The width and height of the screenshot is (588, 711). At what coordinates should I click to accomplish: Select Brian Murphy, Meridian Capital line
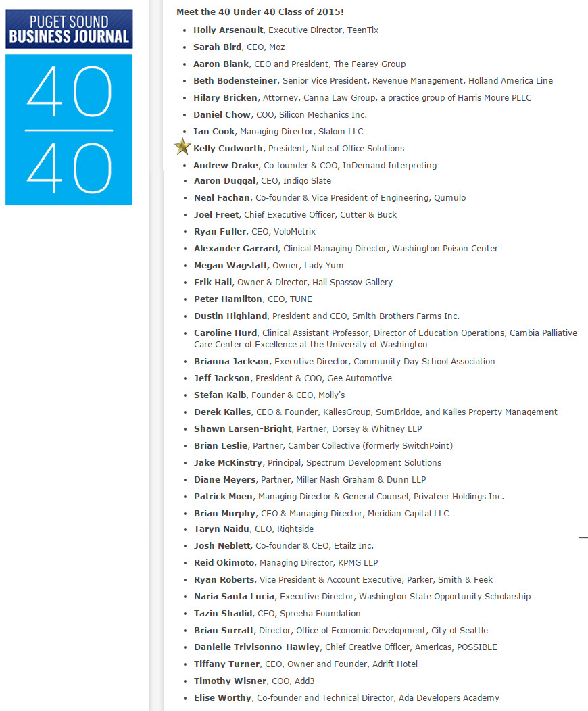(322, 513)
